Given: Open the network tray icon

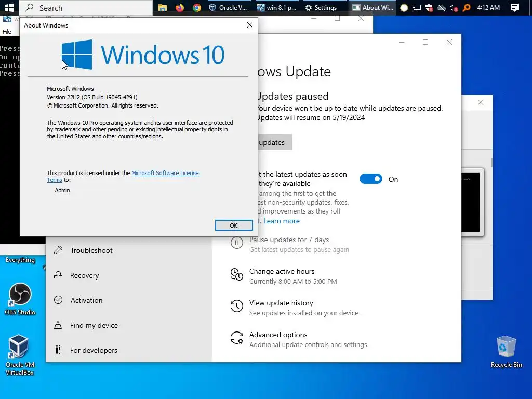Looking at the screenshot, I should (416, 8).
